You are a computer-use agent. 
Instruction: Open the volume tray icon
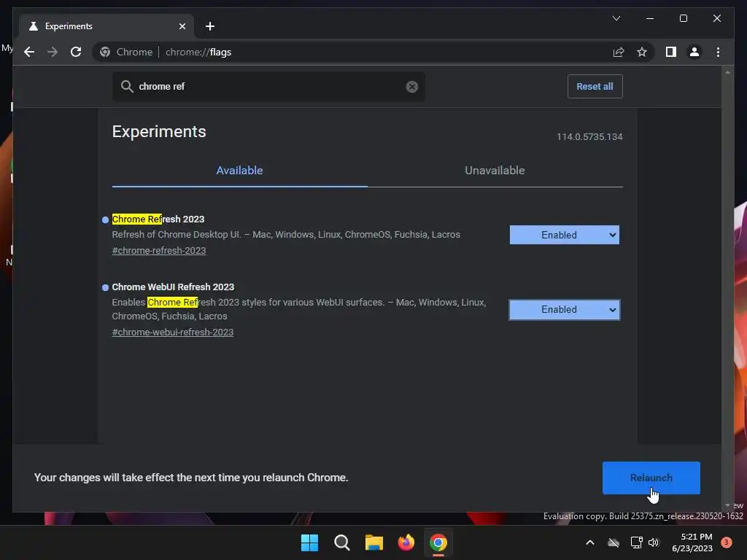[x=654, y=542]
